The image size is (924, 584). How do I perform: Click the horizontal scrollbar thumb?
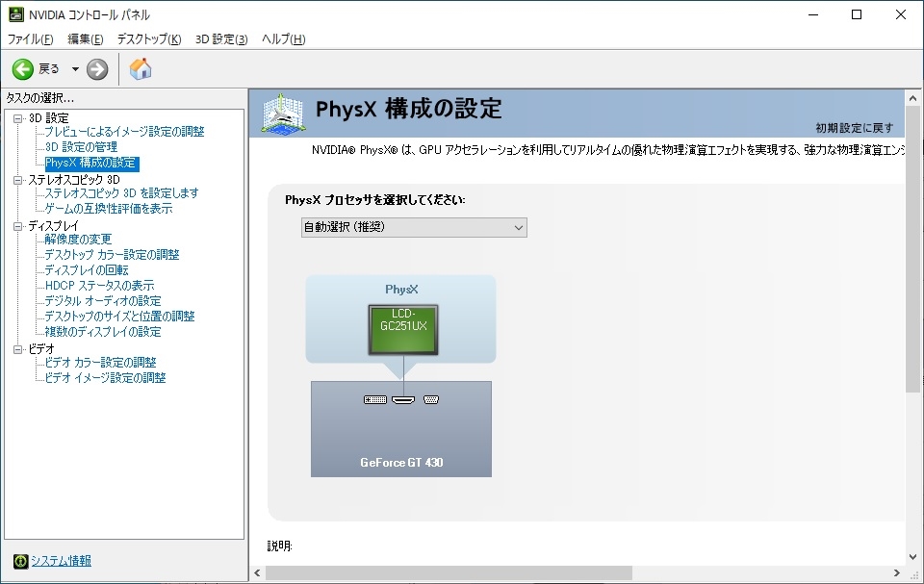449,572
